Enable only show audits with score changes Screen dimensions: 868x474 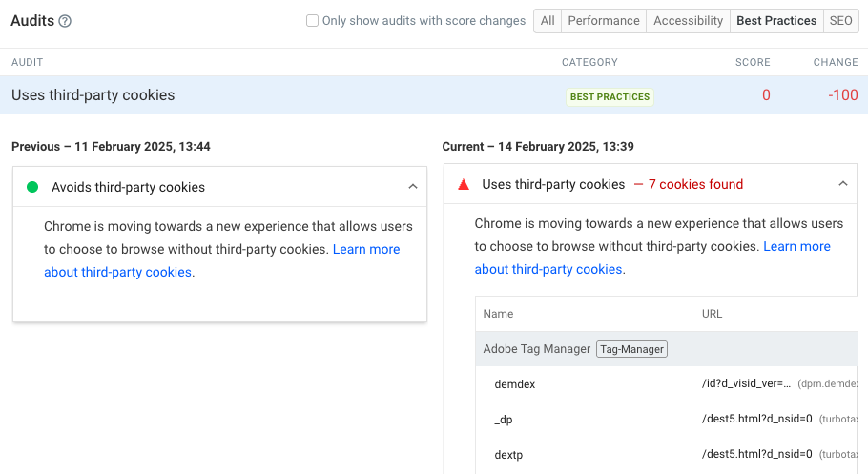pyautogui.click(x=312, y=21)
